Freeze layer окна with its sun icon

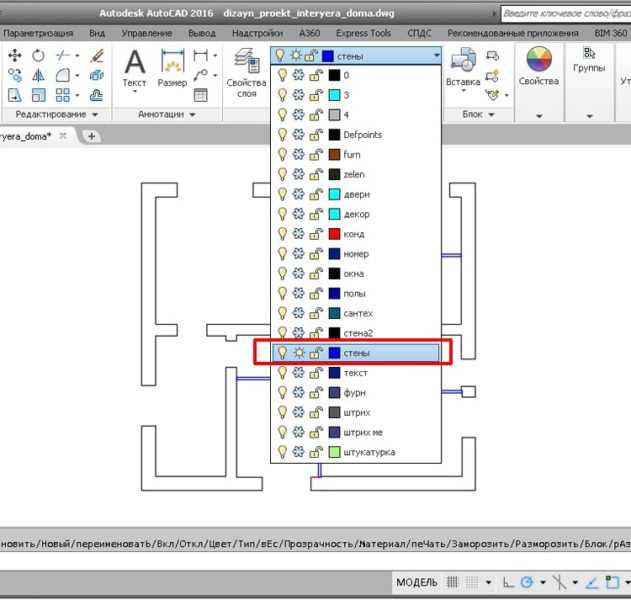[298, 274]
